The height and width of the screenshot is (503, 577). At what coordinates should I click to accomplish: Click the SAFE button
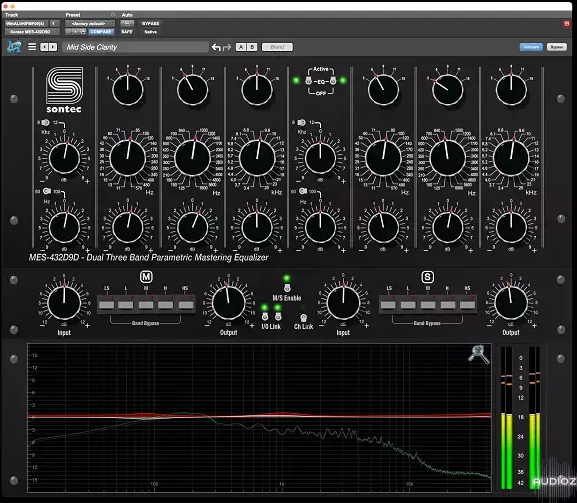pos(127,32)
